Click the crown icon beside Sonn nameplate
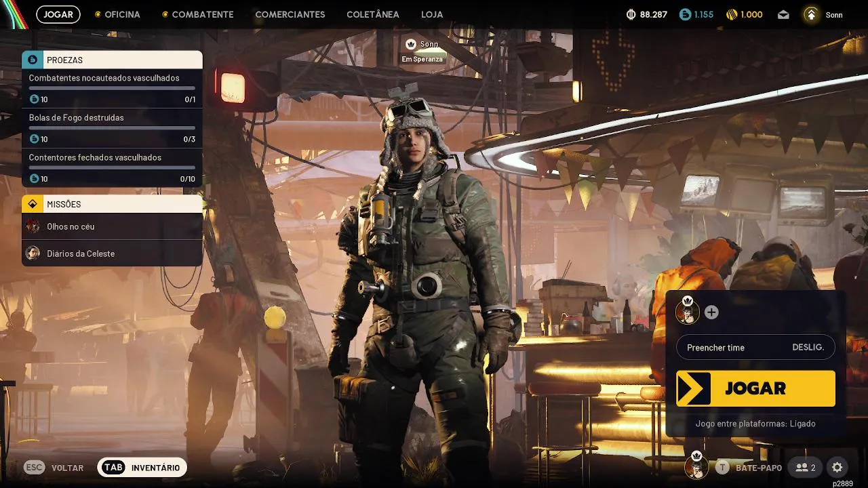The width and height of the screenshot is (868, 488). tap(410, 44)
